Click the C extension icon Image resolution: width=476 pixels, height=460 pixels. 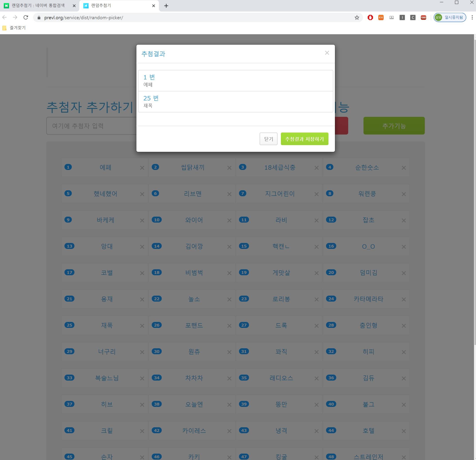[x=413, y=17]
